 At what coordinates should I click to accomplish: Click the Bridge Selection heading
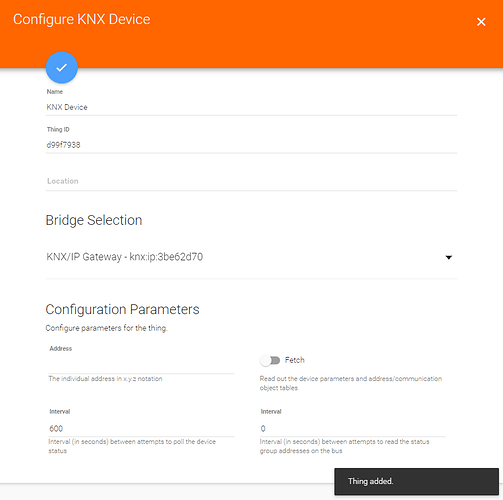[94, 220]
